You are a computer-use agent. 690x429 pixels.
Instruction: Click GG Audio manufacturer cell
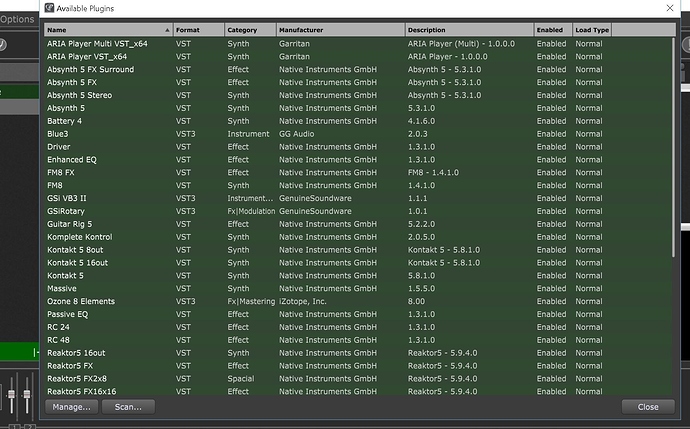(x=297, y=134)
